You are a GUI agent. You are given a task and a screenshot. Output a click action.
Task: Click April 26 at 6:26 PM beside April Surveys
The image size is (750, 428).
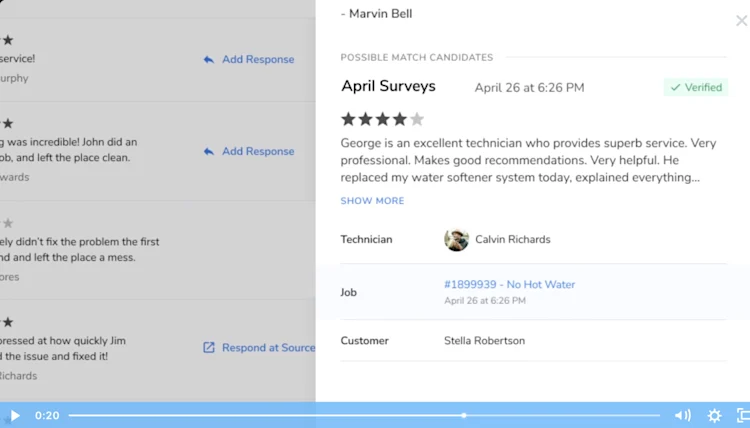(x=529, y=88)
